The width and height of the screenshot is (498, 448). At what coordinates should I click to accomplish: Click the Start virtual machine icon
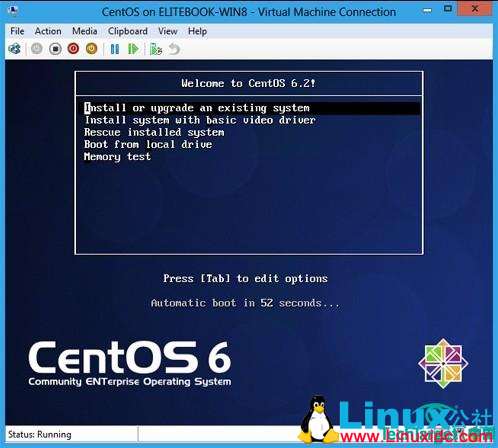tap(37, 49)
